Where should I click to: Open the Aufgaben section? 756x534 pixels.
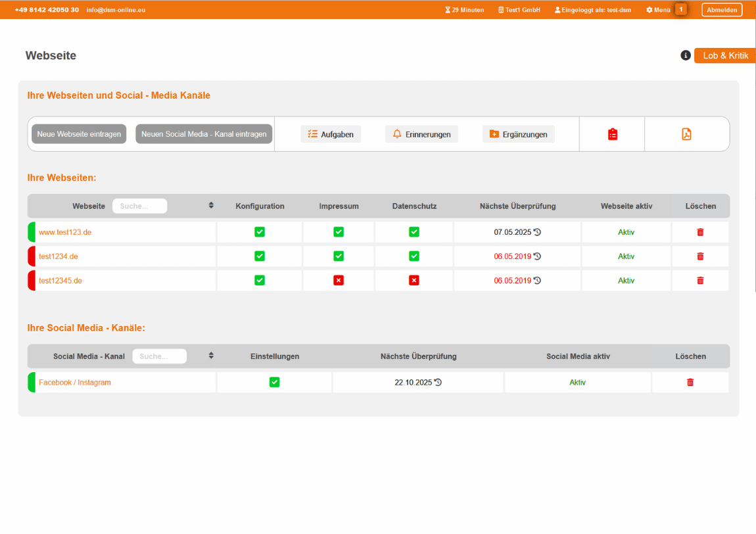point(331,134)
